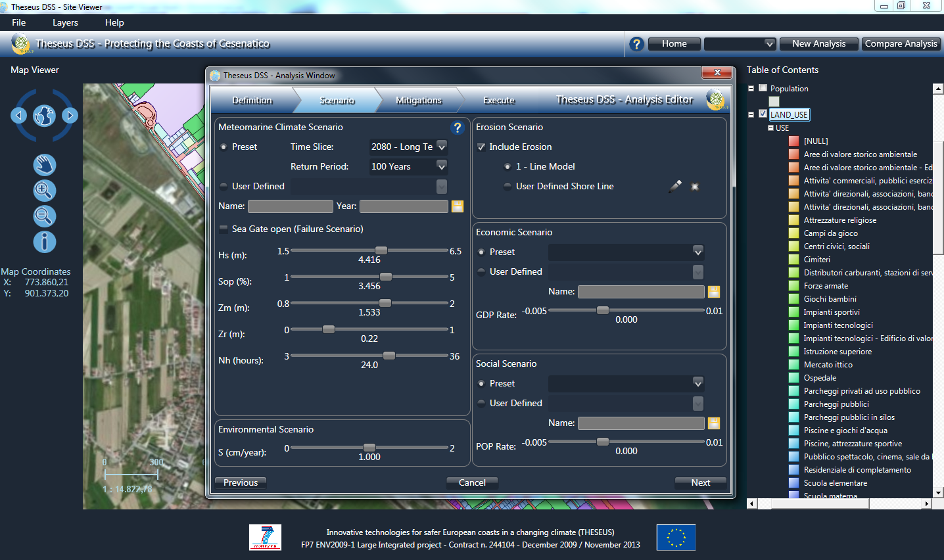Click the Home button

(674, 44)
